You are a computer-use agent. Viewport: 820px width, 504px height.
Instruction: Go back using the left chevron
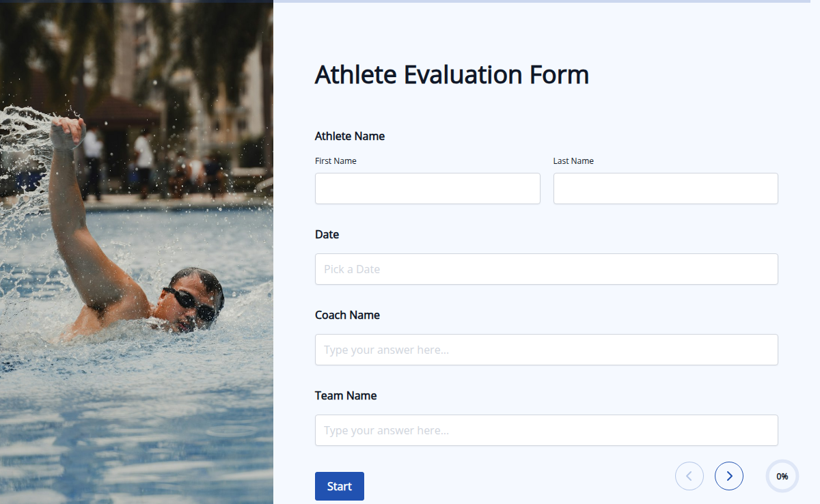[689, 476]
